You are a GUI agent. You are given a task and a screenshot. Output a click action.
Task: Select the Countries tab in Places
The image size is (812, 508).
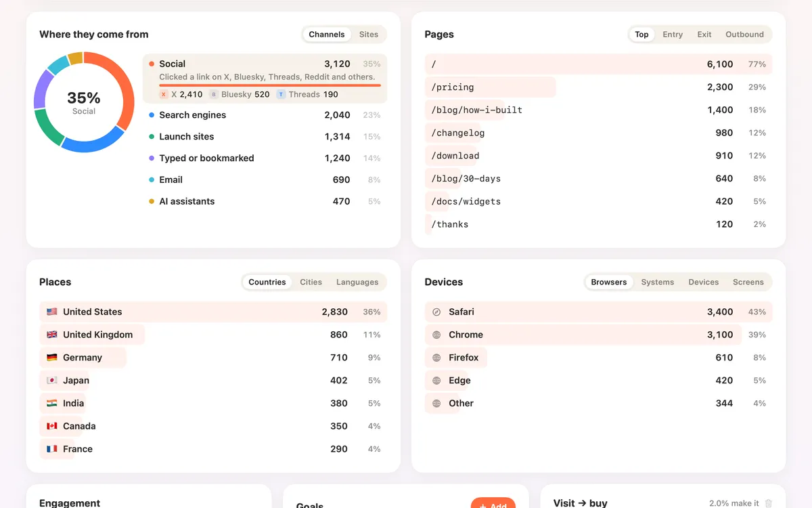pyautogui.click(x=267, y=282)
